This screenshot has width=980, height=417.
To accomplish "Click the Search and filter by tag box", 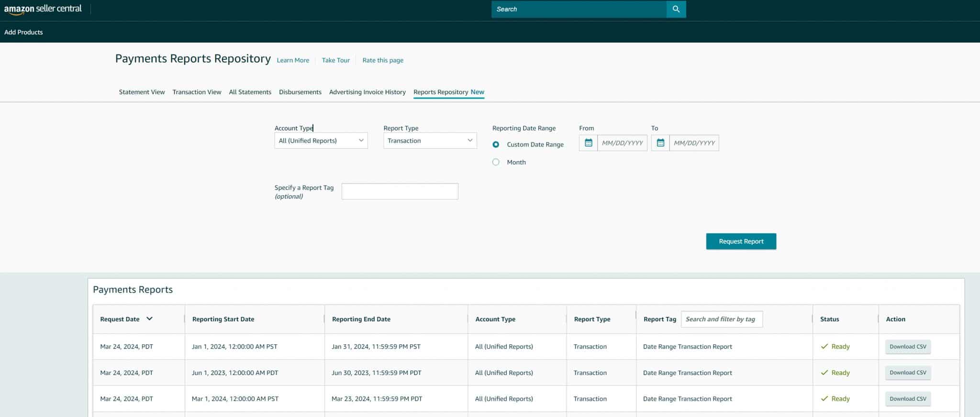I will (722, 319).
